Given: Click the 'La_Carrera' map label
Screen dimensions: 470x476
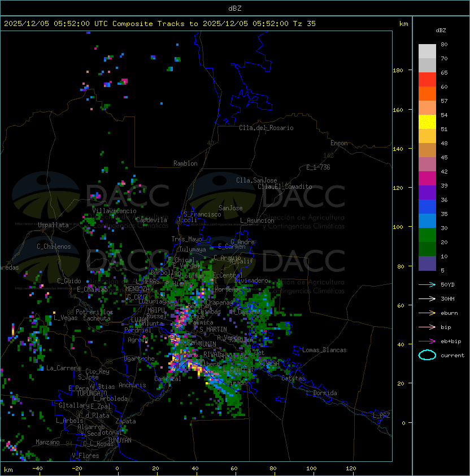Looking at the screenshot, I should coord(63,368).
